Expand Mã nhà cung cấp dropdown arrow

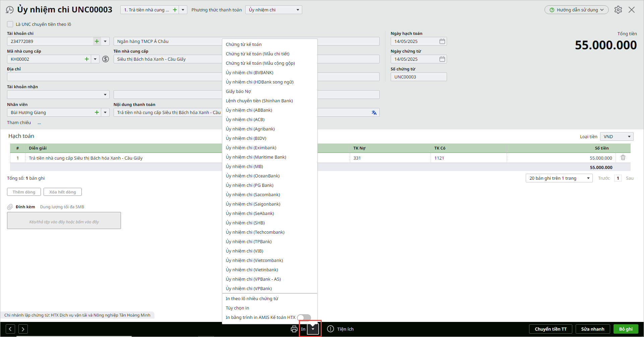(95, 59)
